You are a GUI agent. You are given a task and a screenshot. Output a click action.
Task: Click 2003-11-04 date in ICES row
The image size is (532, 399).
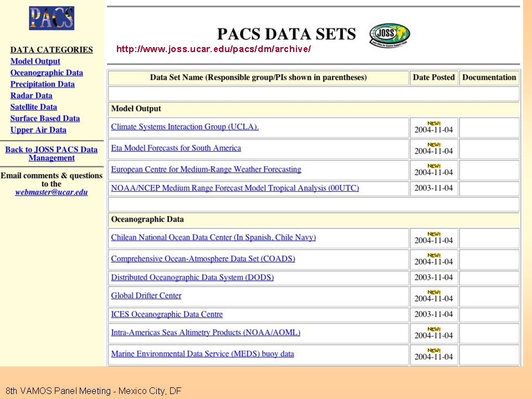433,315
